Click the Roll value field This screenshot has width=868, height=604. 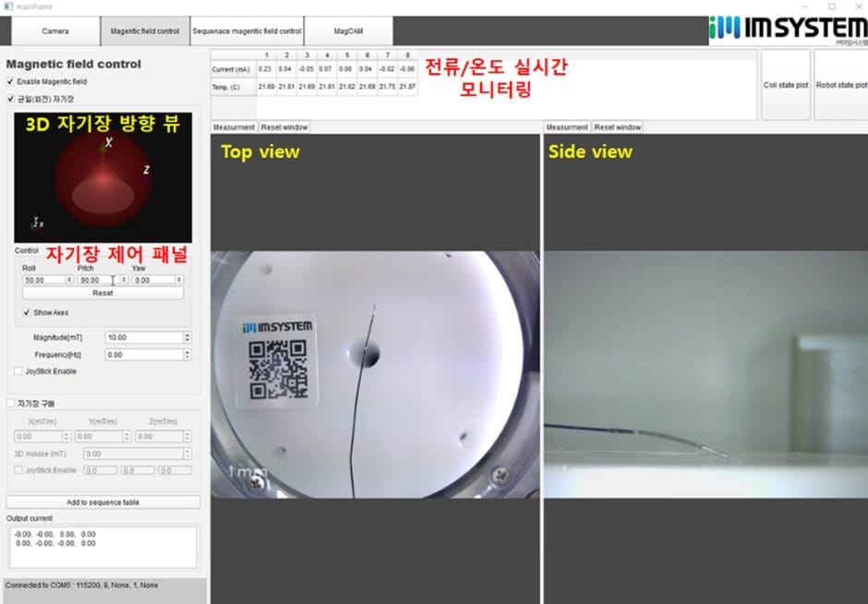43,280
